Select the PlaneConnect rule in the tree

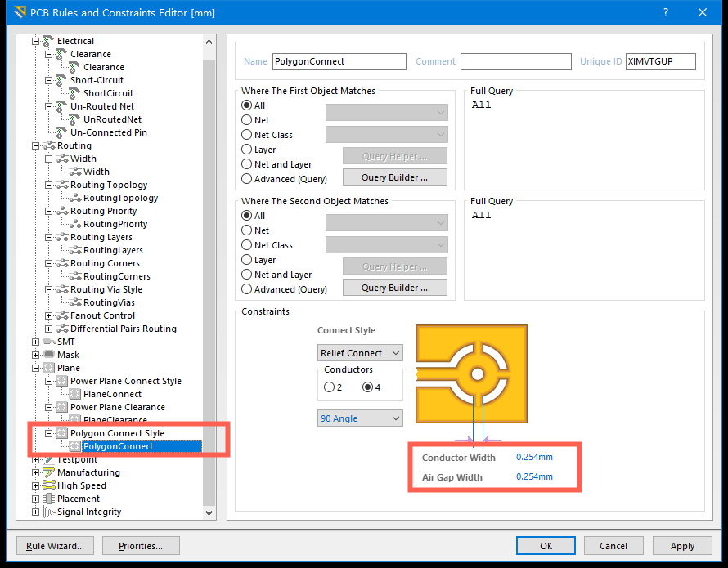[x=112, y=394]
